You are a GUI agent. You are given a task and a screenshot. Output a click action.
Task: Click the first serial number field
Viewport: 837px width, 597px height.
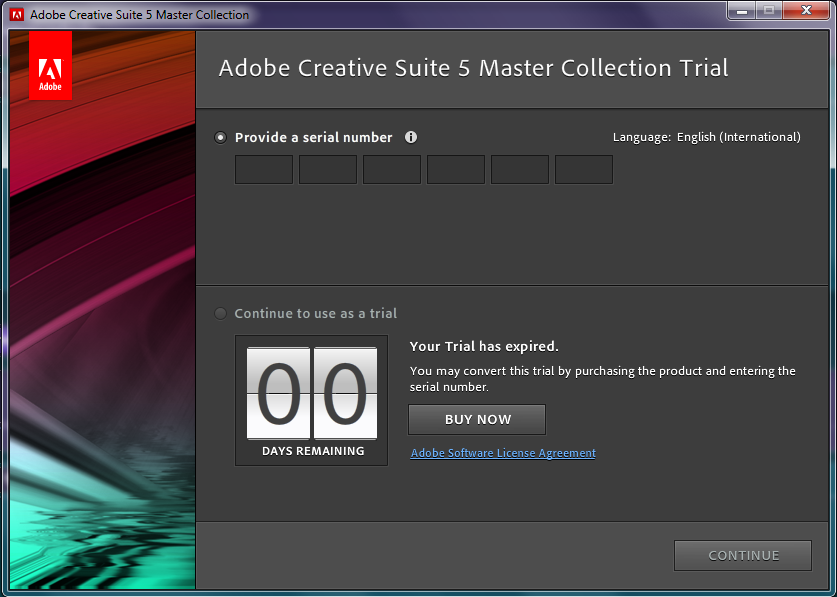[264, 170]
